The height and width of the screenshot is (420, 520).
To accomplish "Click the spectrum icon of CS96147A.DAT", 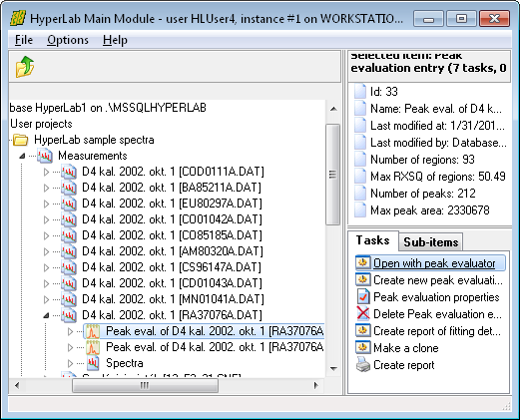I will pos(69,267).
